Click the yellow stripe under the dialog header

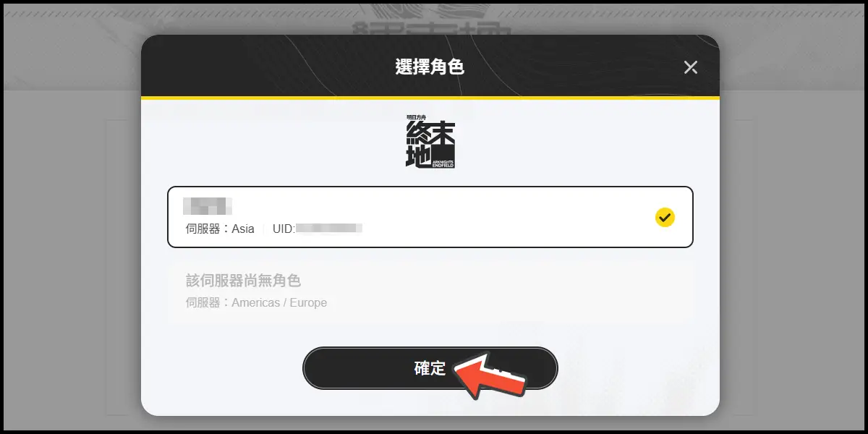[x=430, y=98]
